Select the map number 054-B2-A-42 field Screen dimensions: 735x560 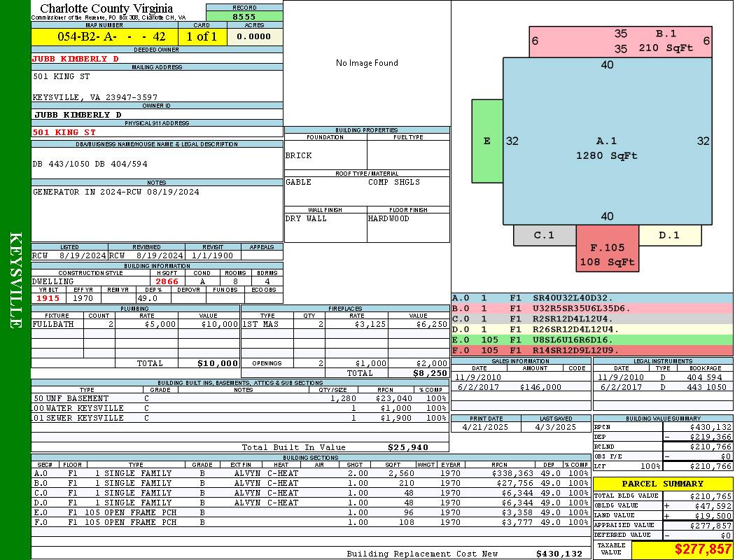[x=104, y=36]
